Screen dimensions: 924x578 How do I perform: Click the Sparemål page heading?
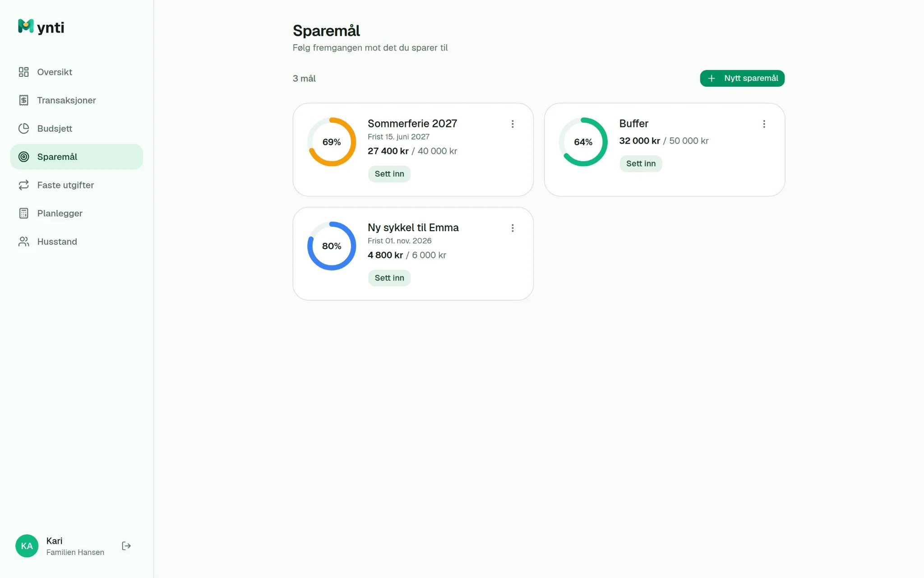pos(326,31)
